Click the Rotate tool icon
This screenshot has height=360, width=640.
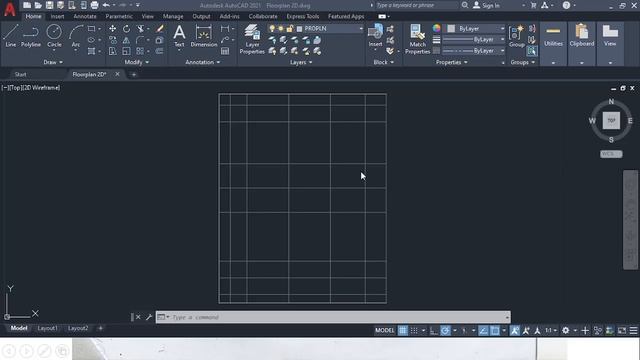click(x=127, y=29)
